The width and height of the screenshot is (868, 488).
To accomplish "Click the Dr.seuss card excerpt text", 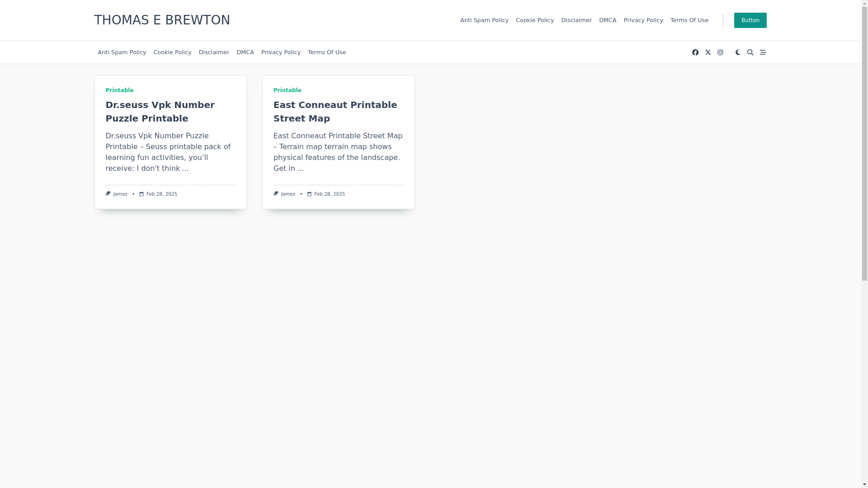I will (x=168, y=152).
